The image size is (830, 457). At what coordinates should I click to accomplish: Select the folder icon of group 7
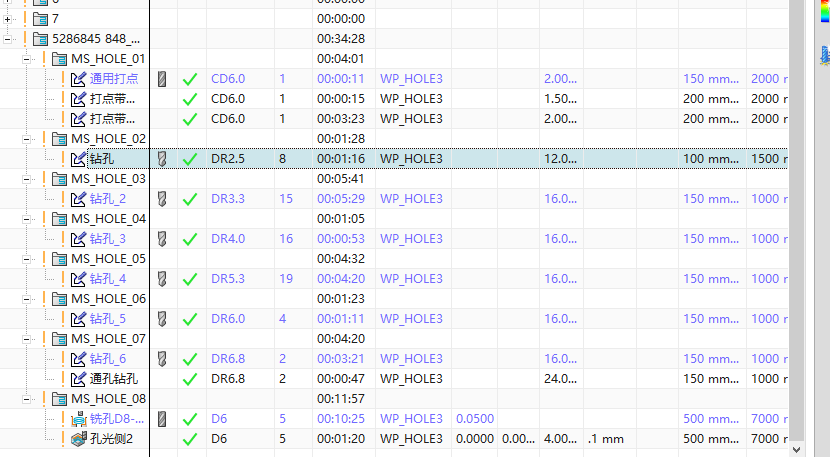pyautogui.click(x=40, y=19)
